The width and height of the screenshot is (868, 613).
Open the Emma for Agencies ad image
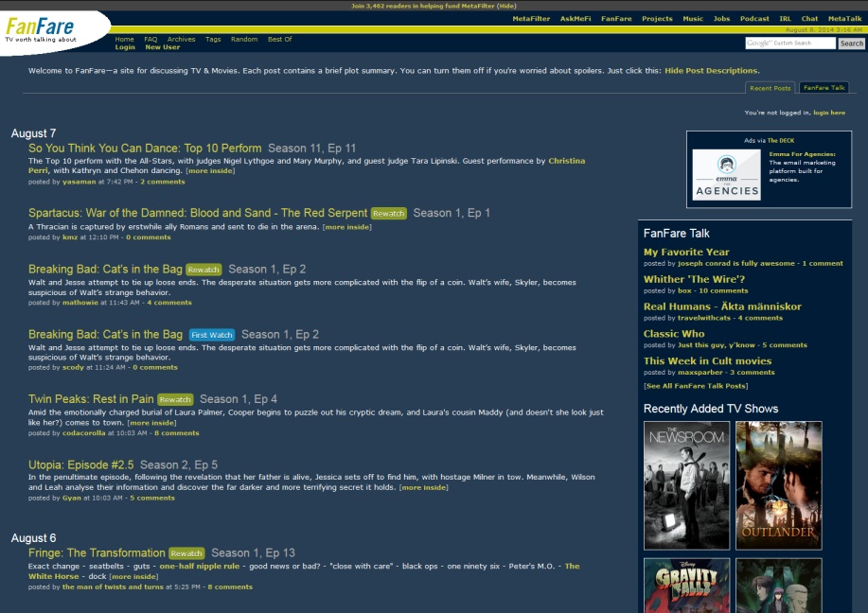click(726, 175)
